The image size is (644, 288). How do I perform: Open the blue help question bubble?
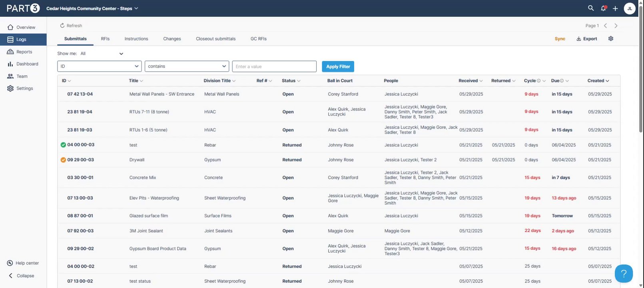pos(624,274)
